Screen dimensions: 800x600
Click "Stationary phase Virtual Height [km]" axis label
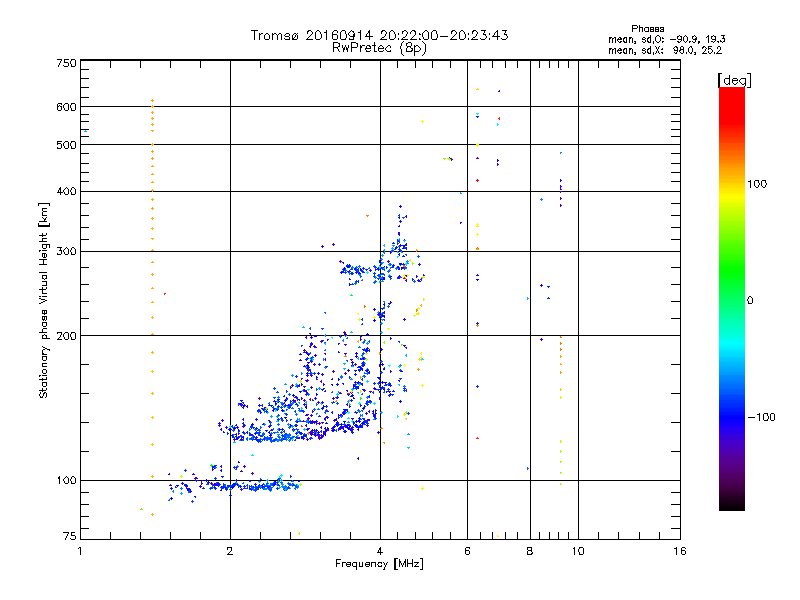coord(44,300)
